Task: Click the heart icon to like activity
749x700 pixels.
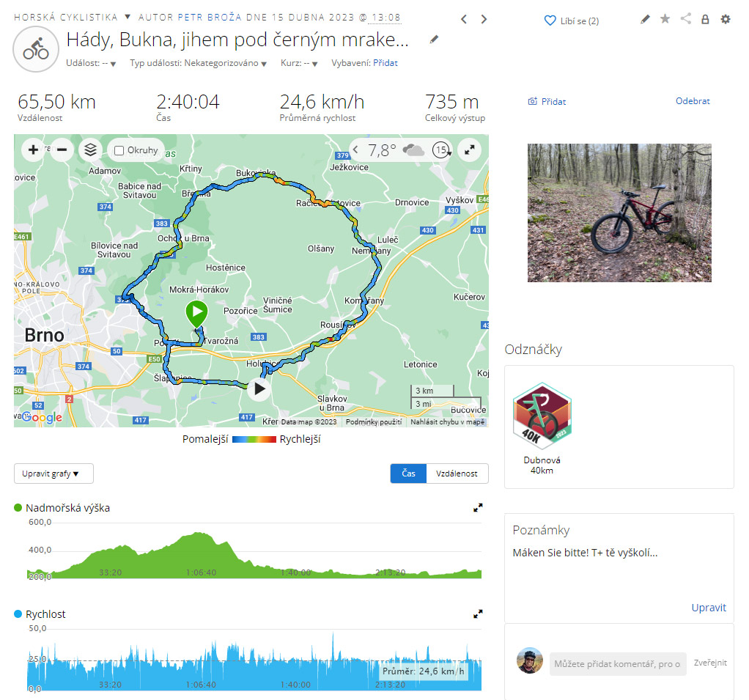Action: point(550,21)
